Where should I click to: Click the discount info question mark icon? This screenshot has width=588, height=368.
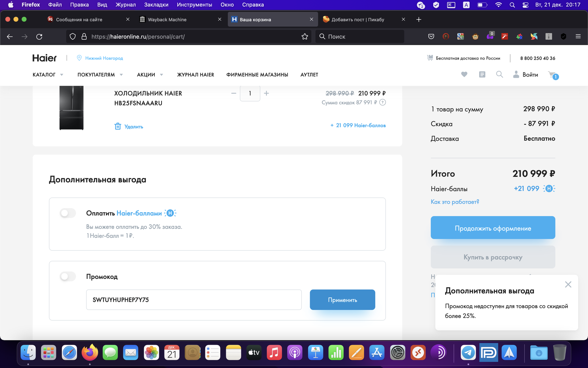tap(382, 102)
